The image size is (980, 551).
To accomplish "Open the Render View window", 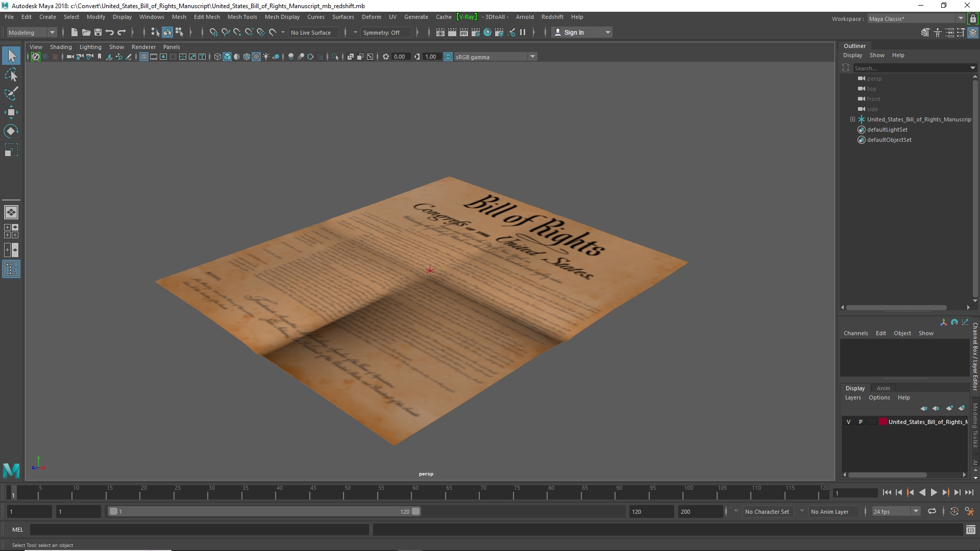I will click(440, 32).
